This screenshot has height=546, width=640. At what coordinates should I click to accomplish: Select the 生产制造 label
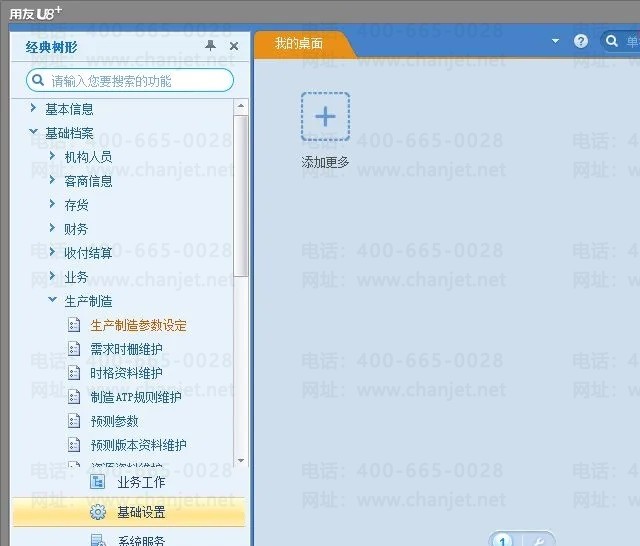88,301
